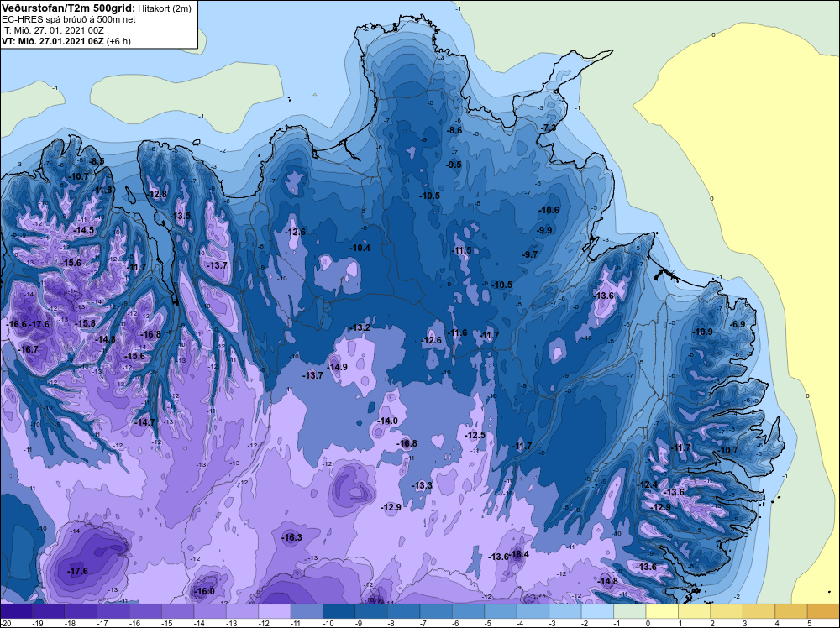Click the -13.3 temperature label
The height and width of the screenshot is (628, 840).
(423, 485)
